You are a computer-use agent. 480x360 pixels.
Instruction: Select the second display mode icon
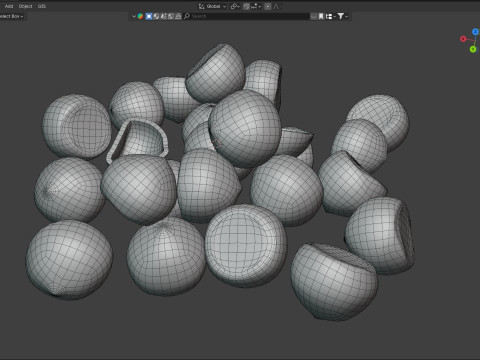click(156, 16)
